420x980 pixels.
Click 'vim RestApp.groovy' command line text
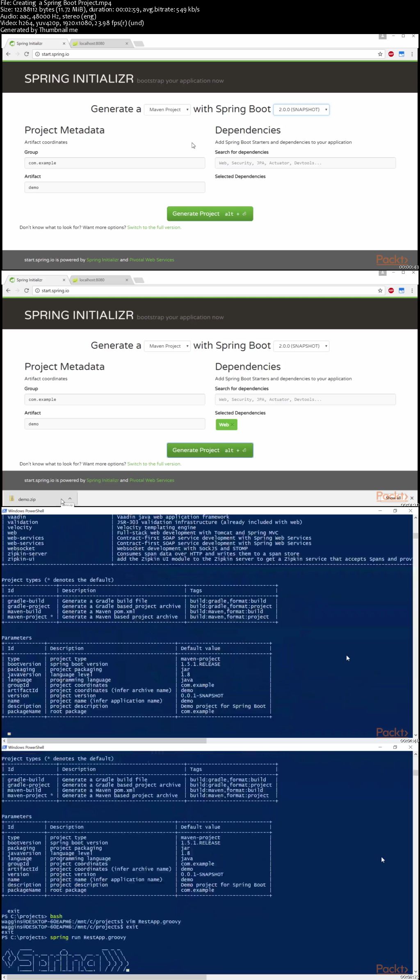tap(153, 921)
